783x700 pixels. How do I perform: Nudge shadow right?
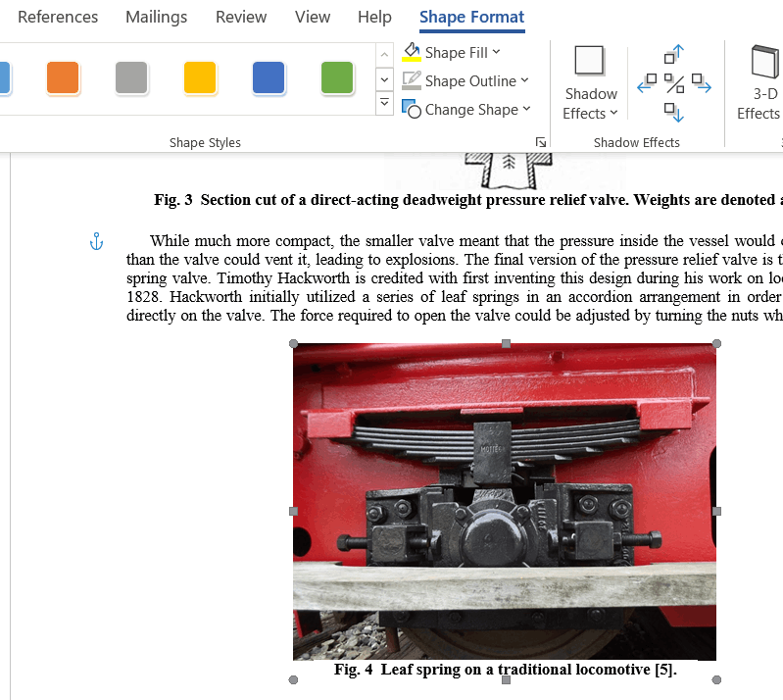[702, 83]
